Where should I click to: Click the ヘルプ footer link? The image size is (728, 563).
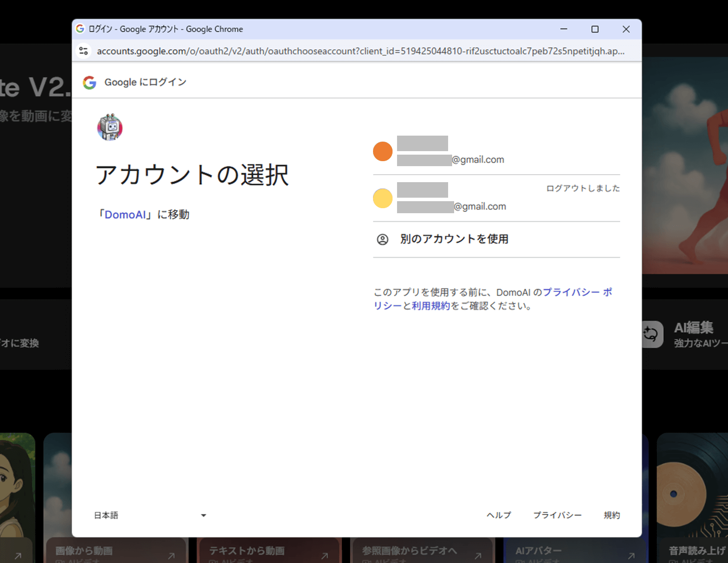point(499,515)
